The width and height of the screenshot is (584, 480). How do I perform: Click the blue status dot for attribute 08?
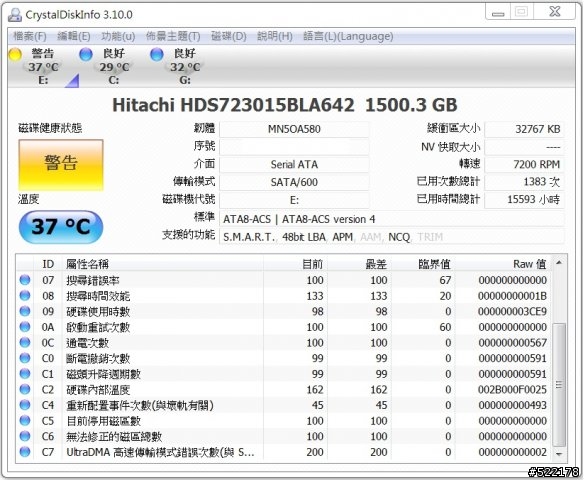point(25,295)
